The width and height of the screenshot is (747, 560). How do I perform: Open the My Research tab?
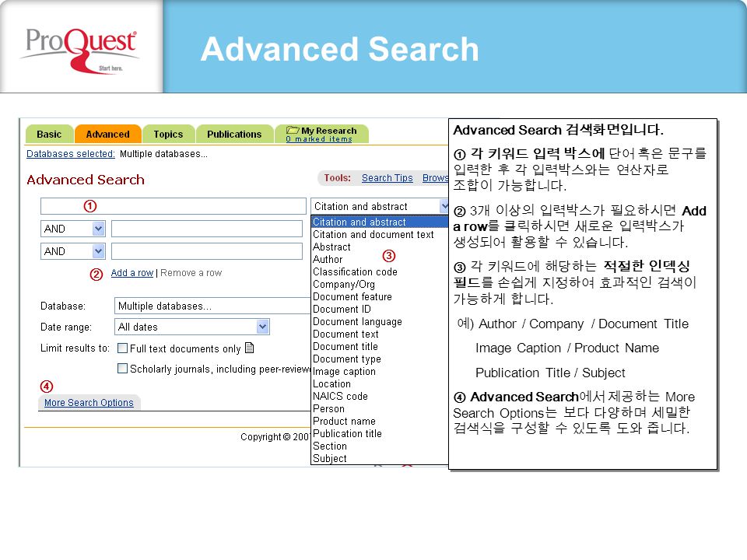pyautogui.click(x=322, y=134)
